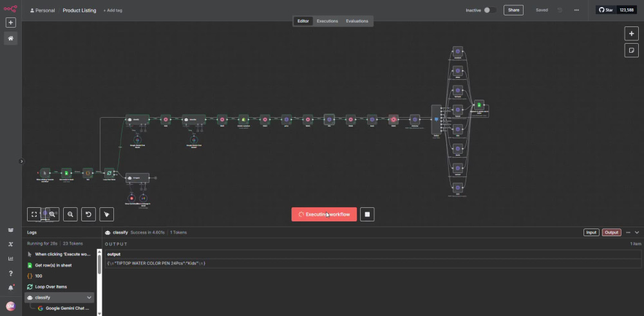
Task: Click the logs list scrollbar thumb
Action: (99, 264)
